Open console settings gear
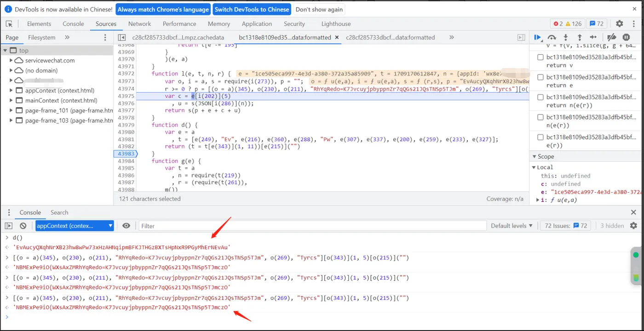Screen dimensions: 644x331 tap(633, 226)
